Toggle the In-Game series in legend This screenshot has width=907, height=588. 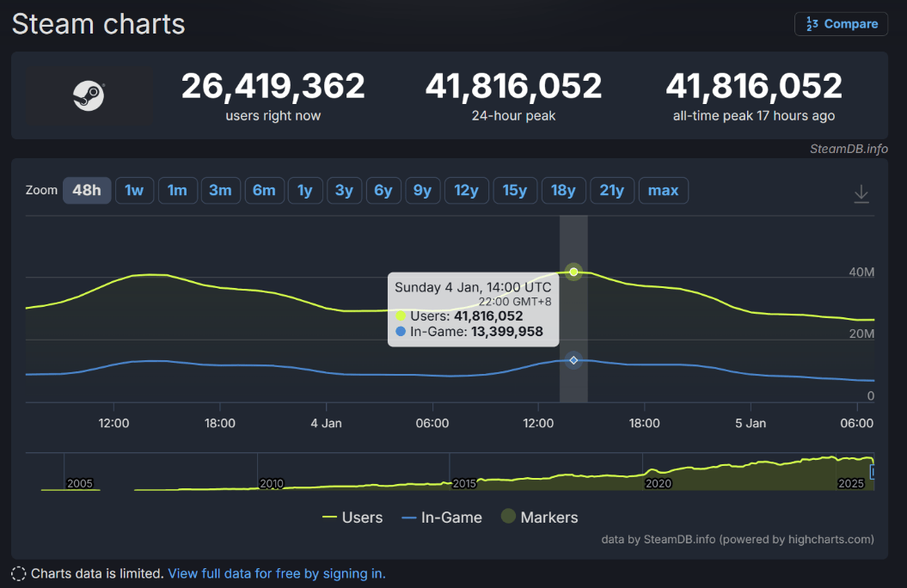coord(440,518)
